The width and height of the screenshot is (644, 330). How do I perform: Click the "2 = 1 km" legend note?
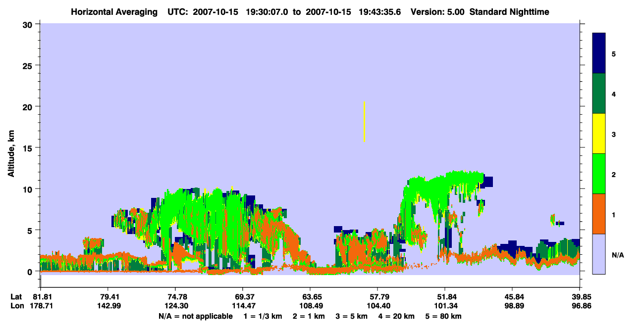pyautogui.click(x=309, y=316)
